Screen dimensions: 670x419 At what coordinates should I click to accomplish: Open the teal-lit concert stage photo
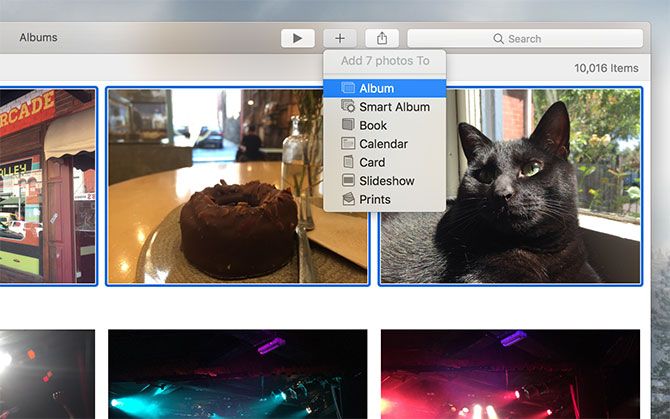pos(237,374)
